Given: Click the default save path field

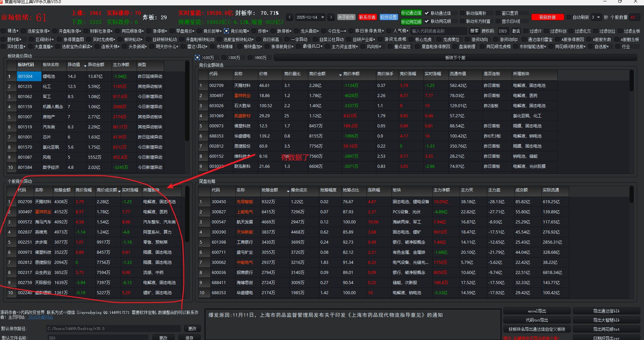Looking at the screenshot, I should point(114,329).
